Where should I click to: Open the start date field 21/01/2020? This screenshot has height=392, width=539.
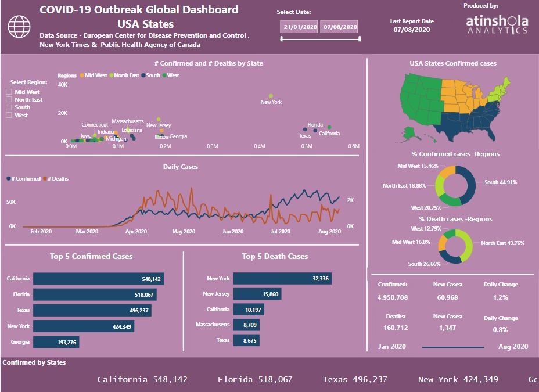(299, 27)
